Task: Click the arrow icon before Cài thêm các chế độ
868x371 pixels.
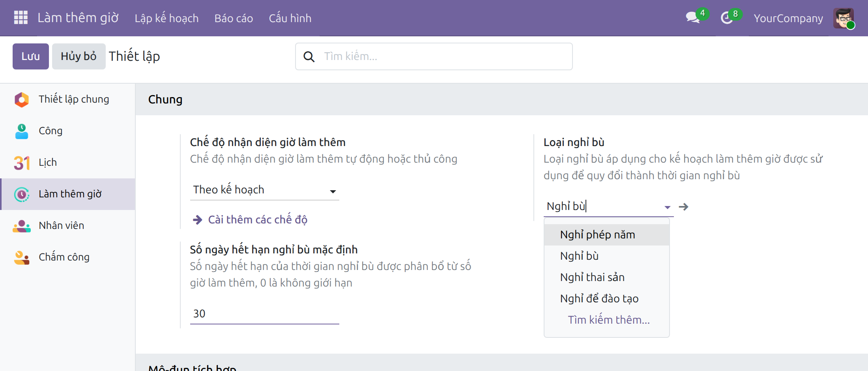Action: [x=197, y=220]
